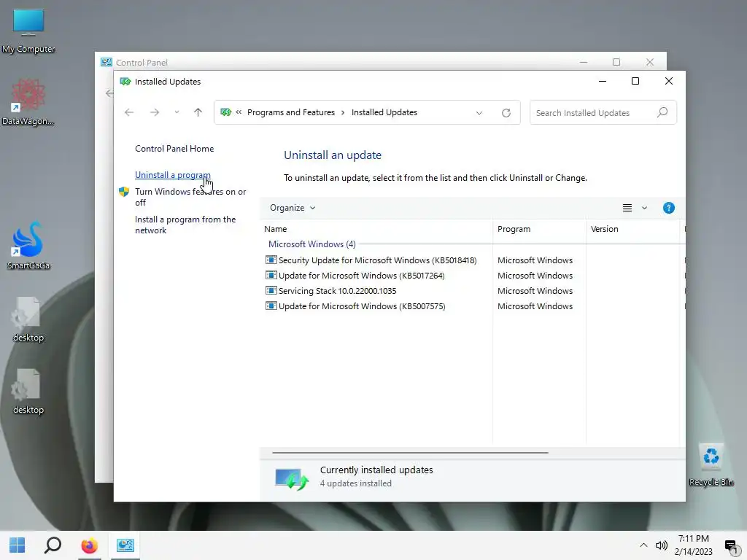This screenshot has width=747, height=560.
Task: Launch Firefox from the taskbar
Action: pos(89,545)
